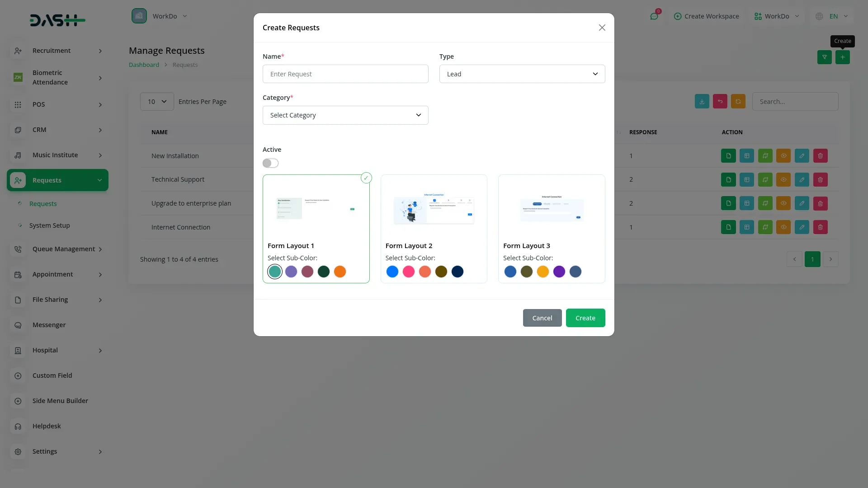The width and height of the screenshot is (868, 488).
Task: Select the orange sub-color for Form Layout 1
Action: tap(340, 272)
